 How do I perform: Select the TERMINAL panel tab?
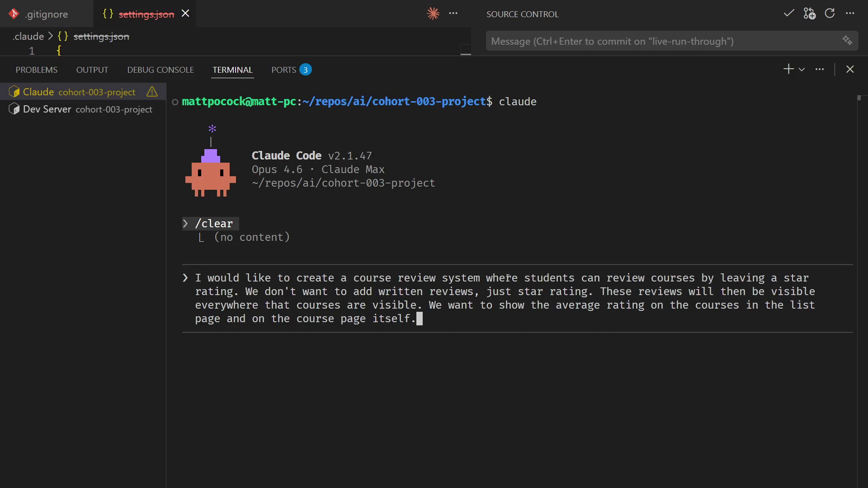[232, 70]
